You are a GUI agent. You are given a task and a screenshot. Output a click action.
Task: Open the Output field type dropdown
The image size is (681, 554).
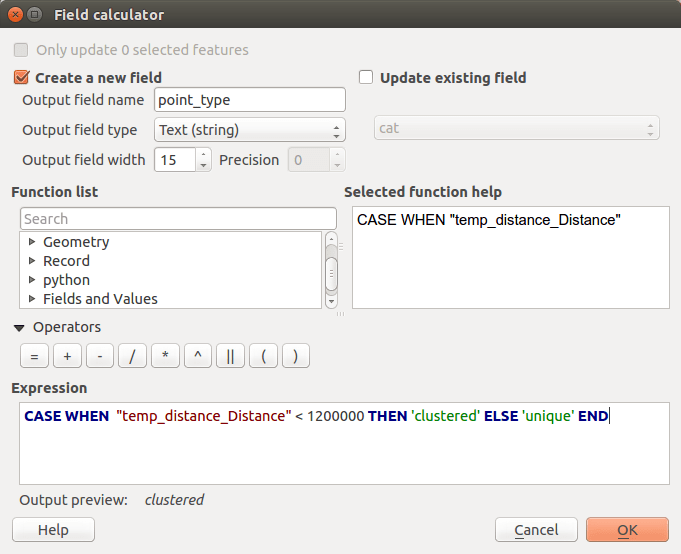250,130
